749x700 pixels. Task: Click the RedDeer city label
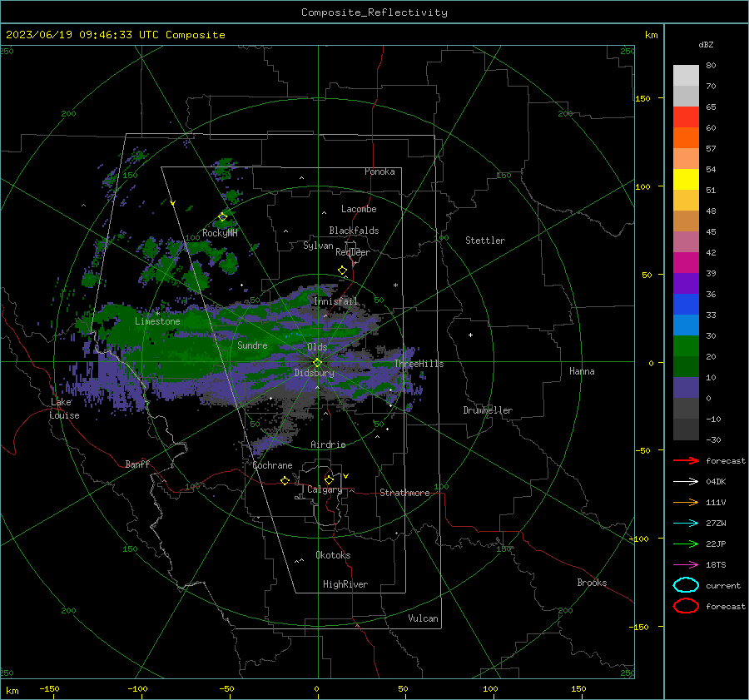coord(353,252)
